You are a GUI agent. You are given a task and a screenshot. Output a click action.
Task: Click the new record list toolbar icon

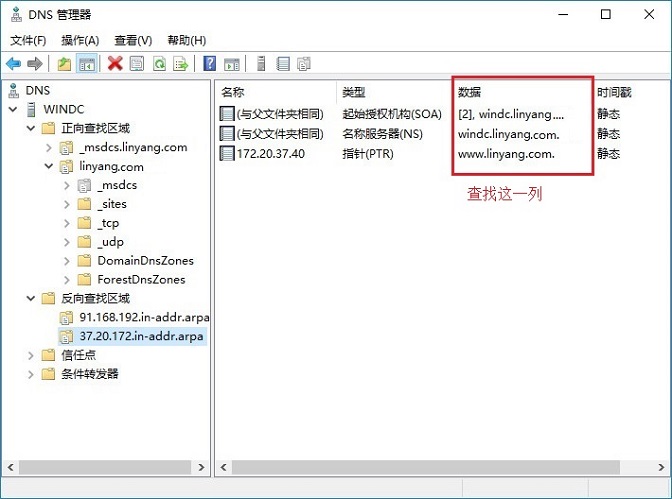[283, 64]
